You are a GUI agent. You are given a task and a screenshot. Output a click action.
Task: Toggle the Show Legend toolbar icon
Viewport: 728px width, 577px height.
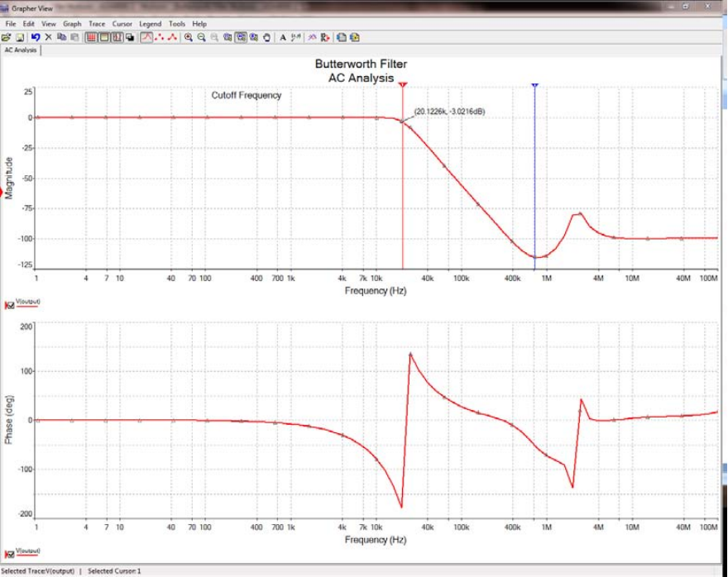coord(104,37)
